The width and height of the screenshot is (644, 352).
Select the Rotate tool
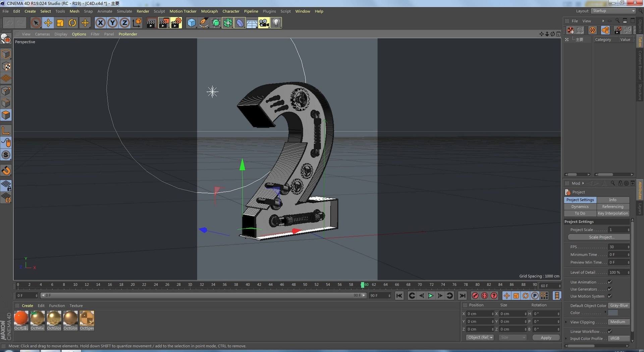(x=72, y=23)
